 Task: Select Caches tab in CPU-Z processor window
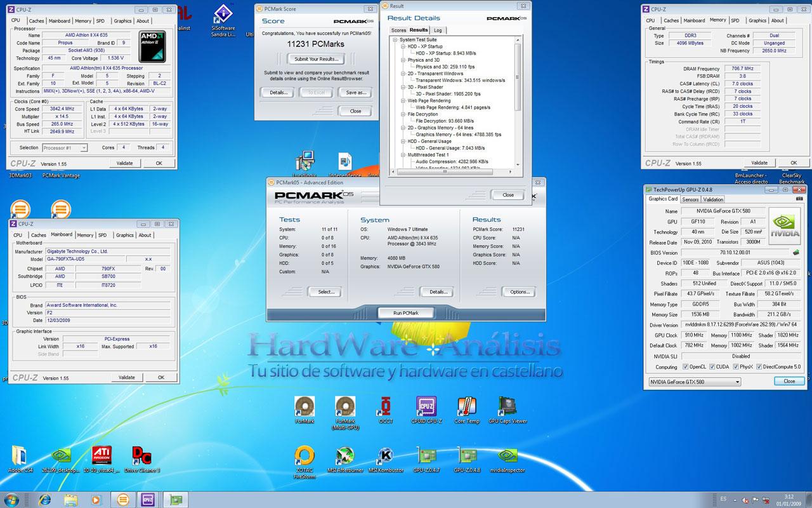coord(38,20)
